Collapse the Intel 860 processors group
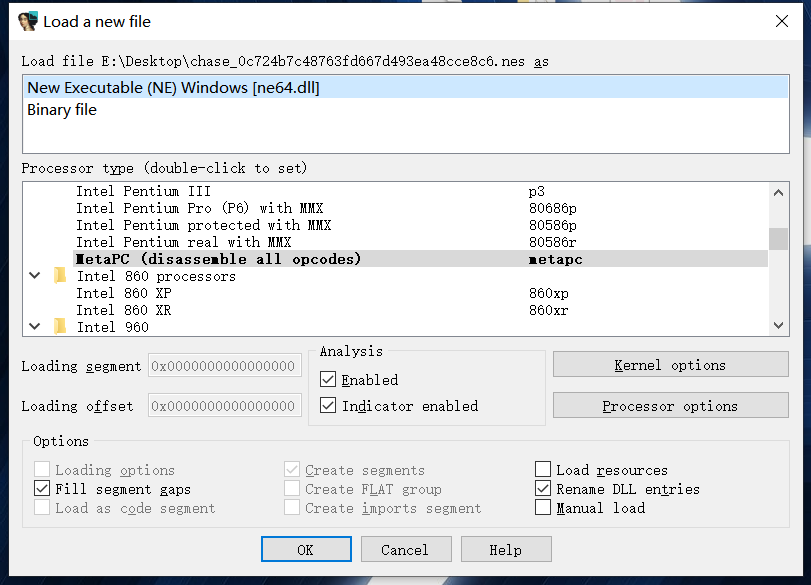This screenshot has width=811, height=585. pos(35,276)
